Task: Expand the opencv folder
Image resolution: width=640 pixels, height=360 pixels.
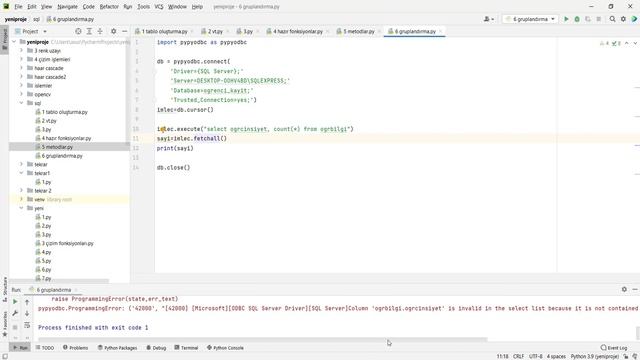Action: pos(21,94)
